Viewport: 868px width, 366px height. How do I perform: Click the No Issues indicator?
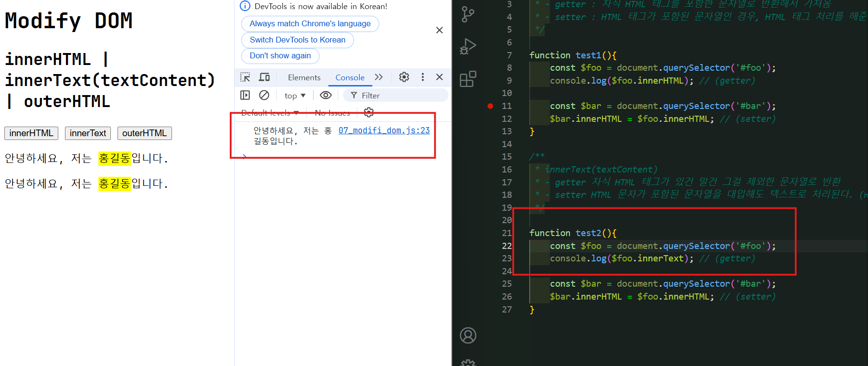coord(332,113)
